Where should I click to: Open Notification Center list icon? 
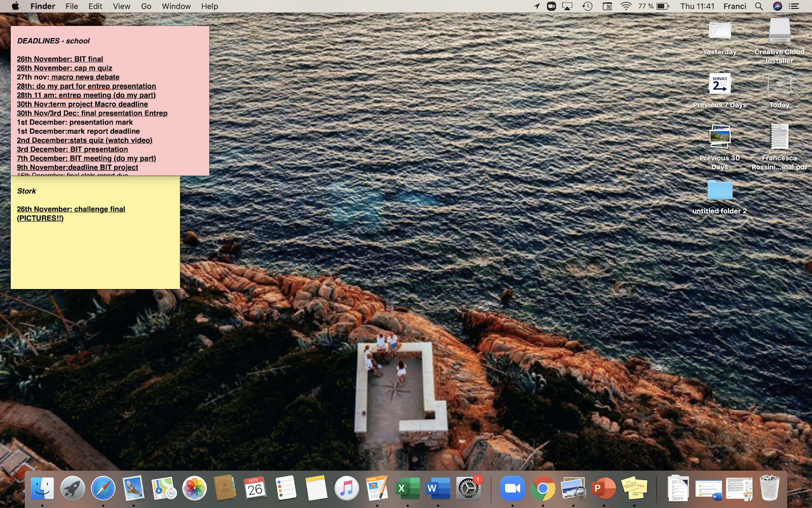(795, 6)
